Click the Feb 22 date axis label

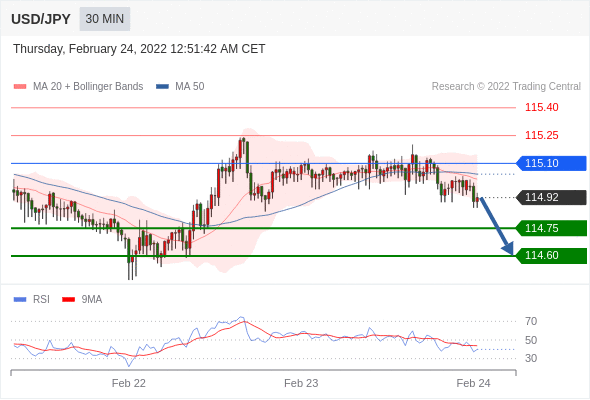tap(129, 383)
